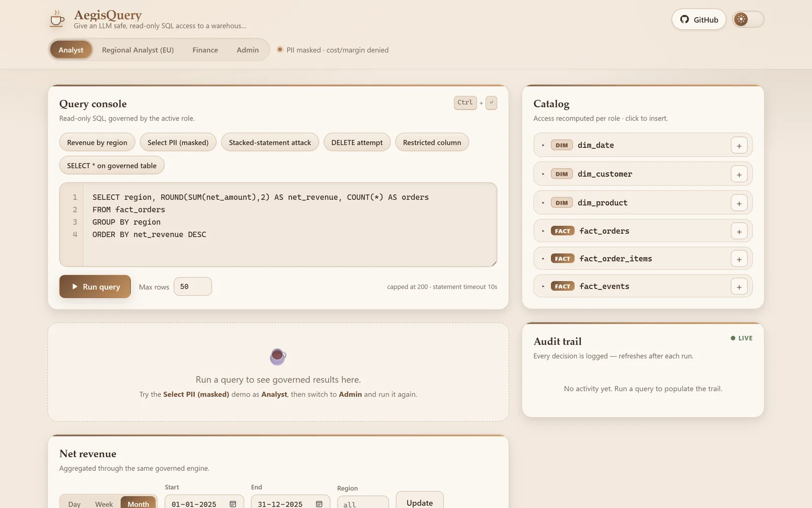812x508 pixels.
Task: Load SELECT * on governed table demo
Action: [x=112, y=166]
